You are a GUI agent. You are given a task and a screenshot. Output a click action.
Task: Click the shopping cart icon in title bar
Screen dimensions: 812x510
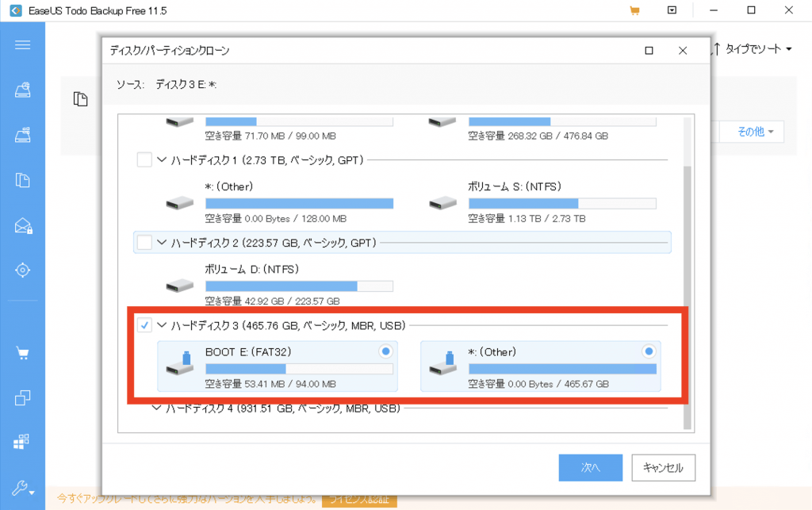click(x=634, y=11)
